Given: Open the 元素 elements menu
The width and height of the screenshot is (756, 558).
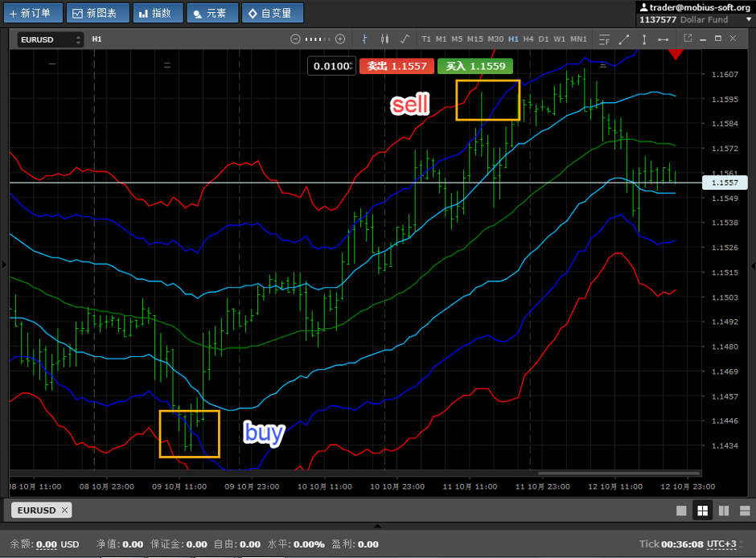Looking at the screenshot, I should tap(212, 13).
